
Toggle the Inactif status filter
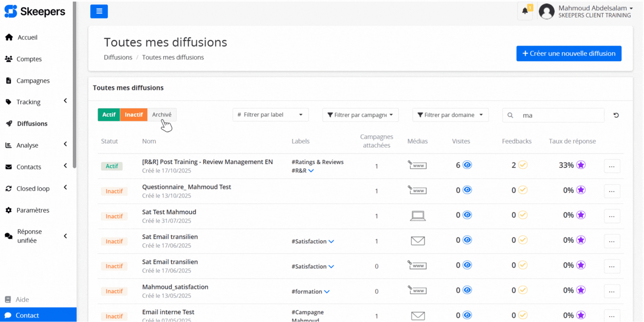134,115
